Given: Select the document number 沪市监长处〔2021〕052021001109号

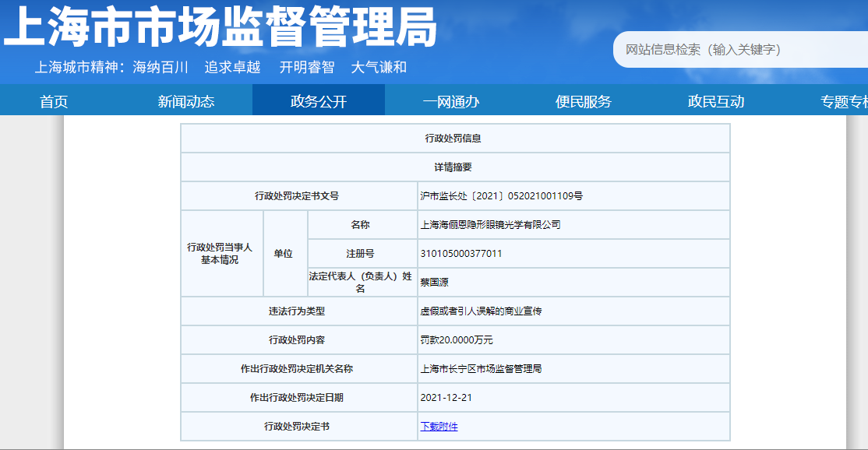Looking at the screenshot, I should click(502, 195).
